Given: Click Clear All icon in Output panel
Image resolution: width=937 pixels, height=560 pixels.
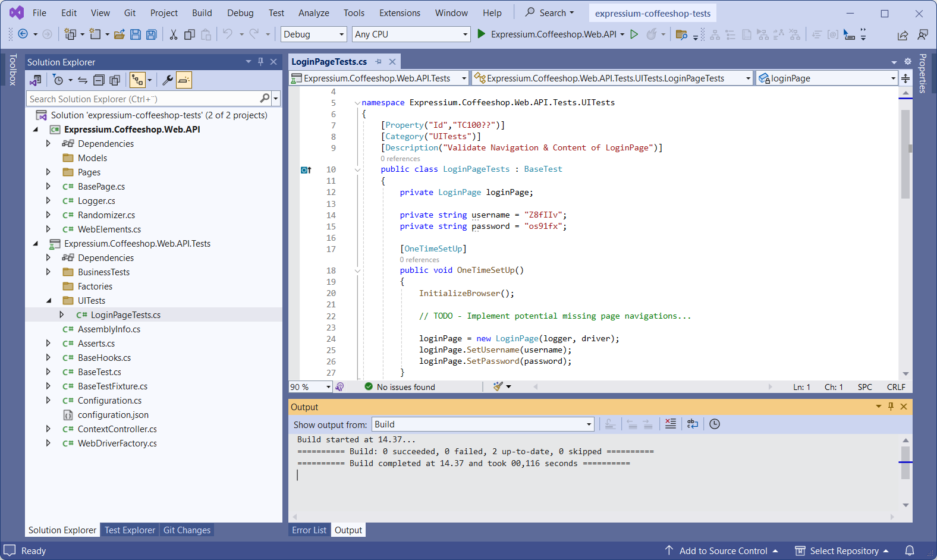Looking at the screenshot, I should [x=671, y=424].
